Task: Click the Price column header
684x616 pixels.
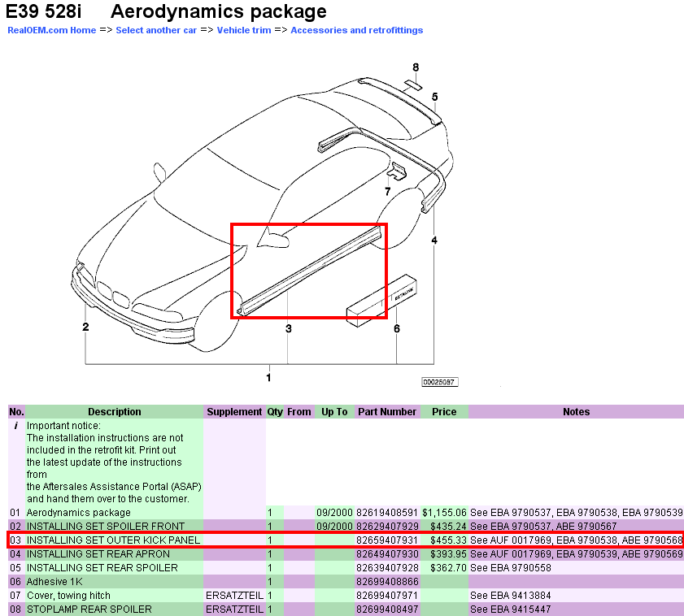Action: 444,412
